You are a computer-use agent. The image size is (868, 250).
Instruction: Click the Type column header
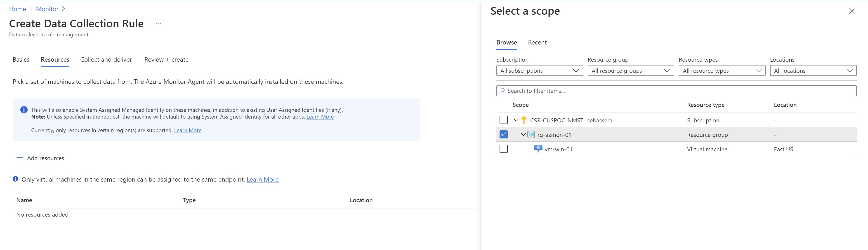(189, 200)
